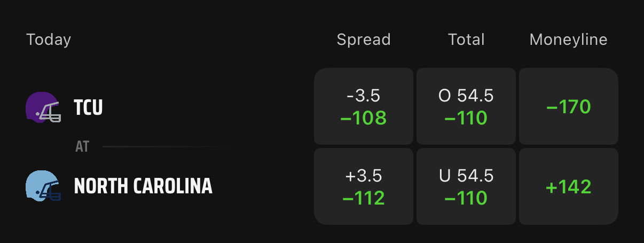Pick TCU moneyline at -170
644x243 pixels.
click(x=569, y=106)
